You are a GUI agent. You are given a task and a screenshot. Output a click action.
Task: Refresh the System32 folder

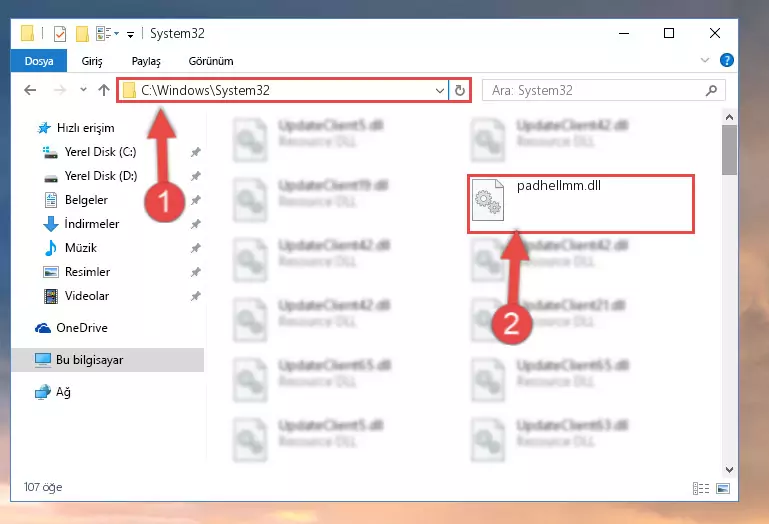[460, 90]
